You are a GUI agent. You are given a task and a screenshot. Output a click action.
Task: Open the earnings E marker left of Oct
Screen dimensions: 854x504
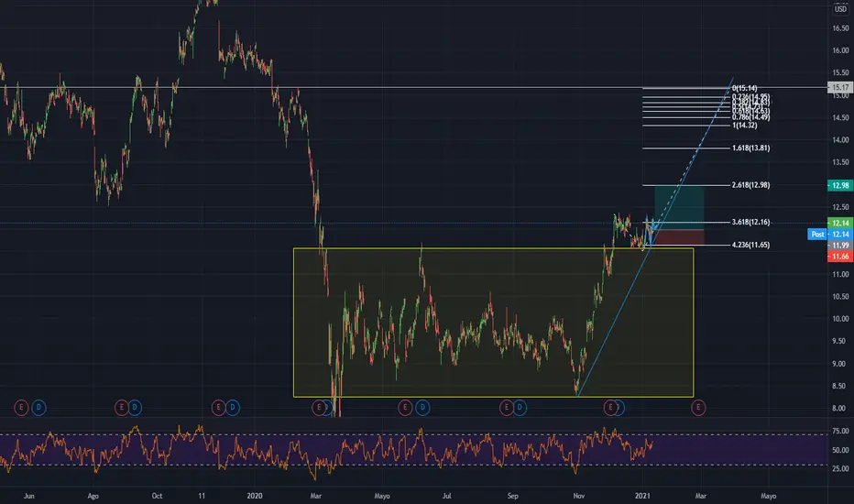pyautogui.click(x=122, y=407)
